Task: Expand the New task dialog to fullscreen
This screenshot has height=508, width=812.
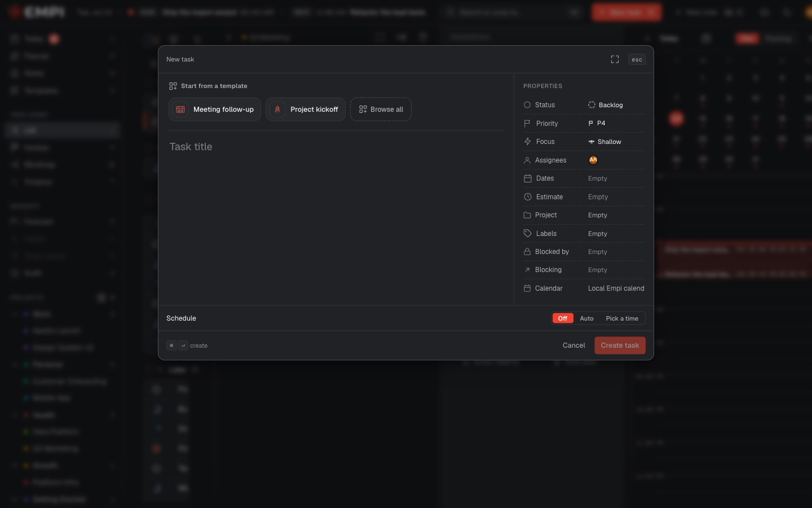Action: point(615,59)
